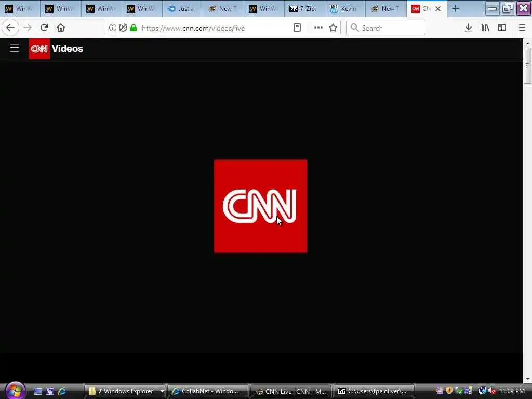This screenshot has height=399, width=532.
Task: Show site information in address bar
Action: click(112, 28)
